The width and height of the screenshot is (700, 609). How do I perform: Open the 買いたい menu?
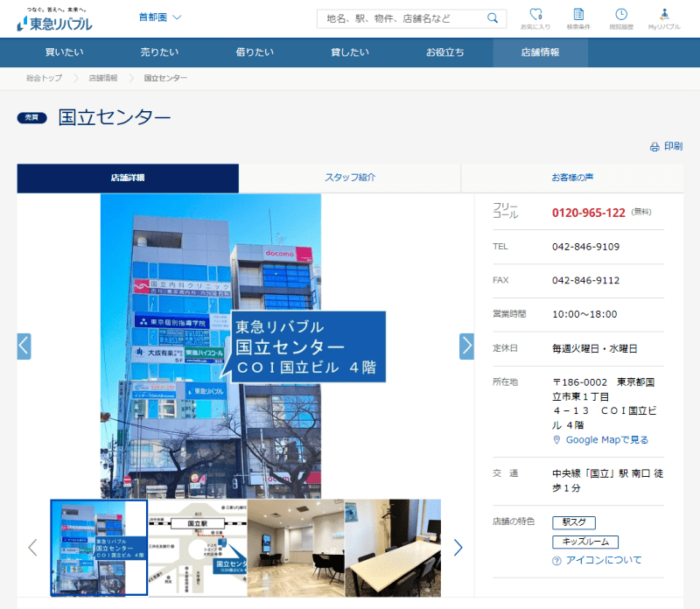pos(64,52)
